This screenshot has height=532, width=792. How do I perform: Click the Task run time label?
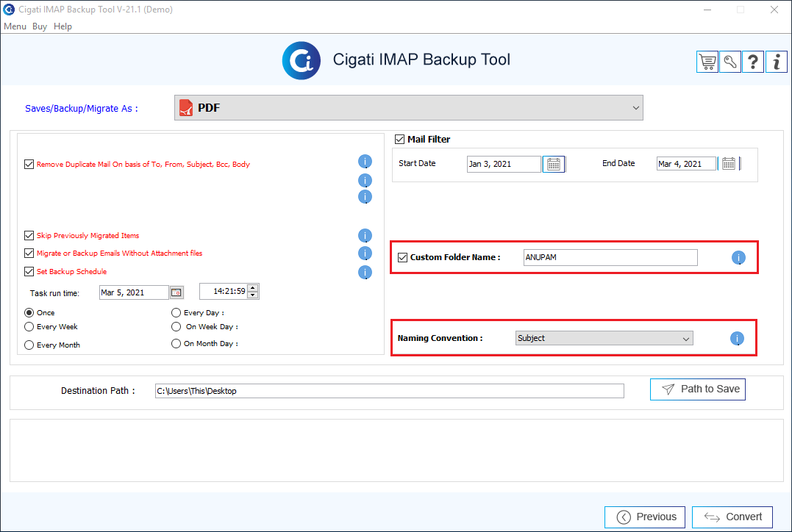tap(54, 293)
